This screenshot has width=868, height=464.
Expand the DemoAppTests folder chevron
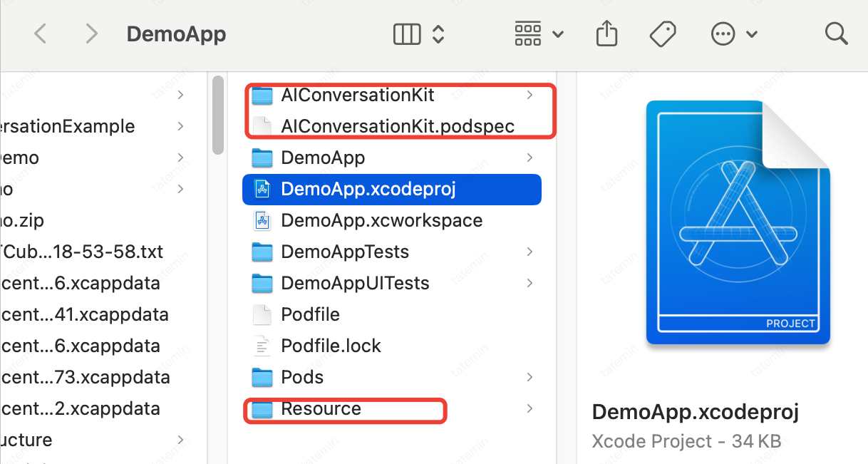click(529, 252)
